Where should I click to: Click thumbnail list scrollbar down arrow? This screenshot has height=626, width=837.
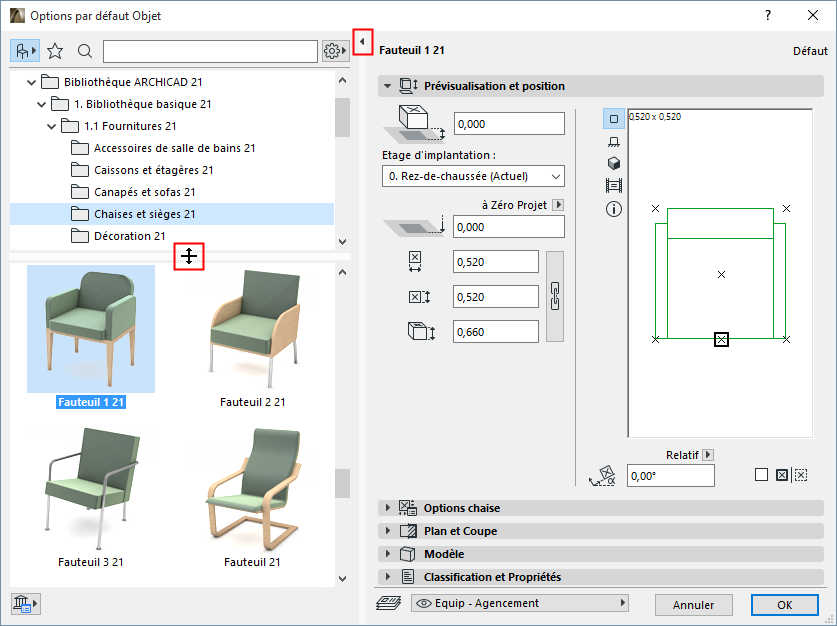(x=343, y=579)
